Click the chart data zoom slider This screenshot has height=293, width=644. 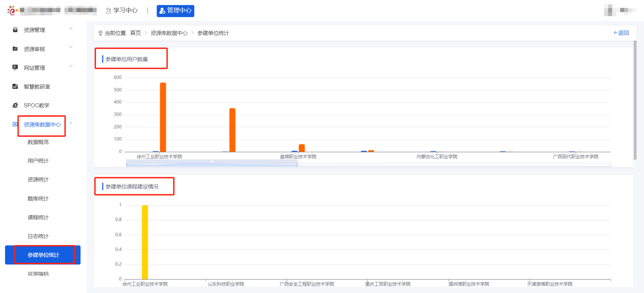(212, 163)
